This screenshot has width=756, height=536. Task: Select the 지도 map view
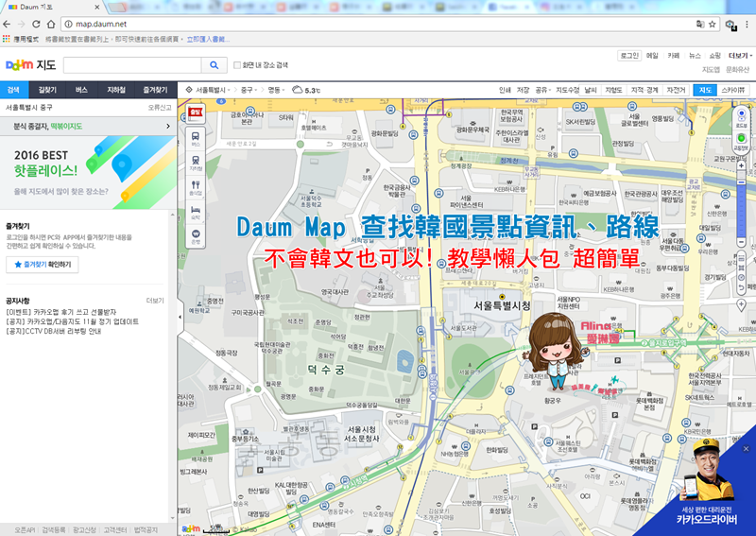pyautogui.click(x=705, y=90)
